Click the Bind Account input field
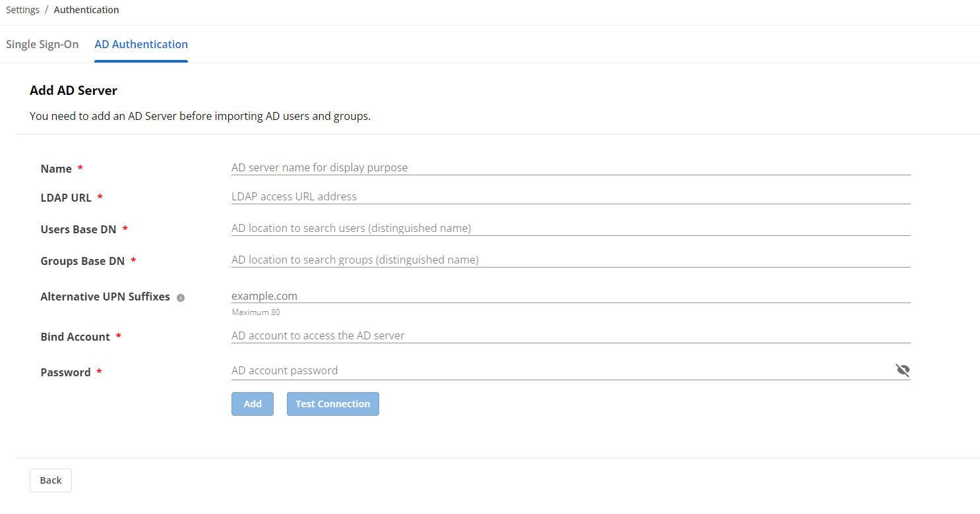Viewport: 980px width, 514px height. (x=570, y=335)
